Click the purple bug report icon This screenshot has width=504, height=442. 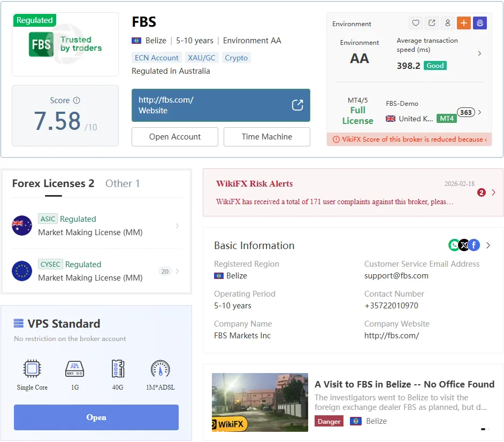480,23
